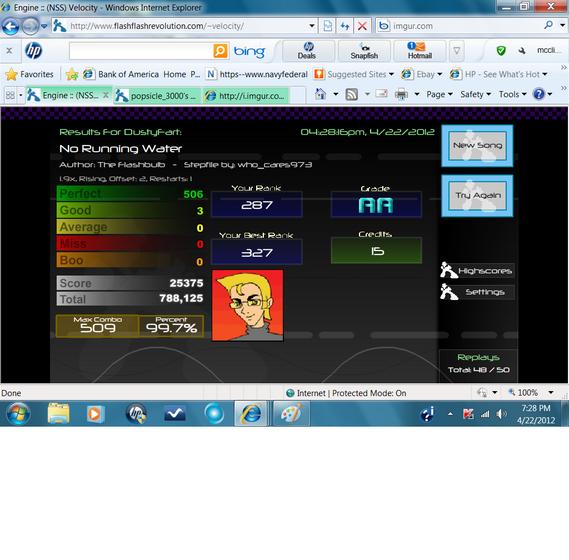Open the Tools menu dropdown
The height and width of the screenshot is (560, 569).
[512, 94]
